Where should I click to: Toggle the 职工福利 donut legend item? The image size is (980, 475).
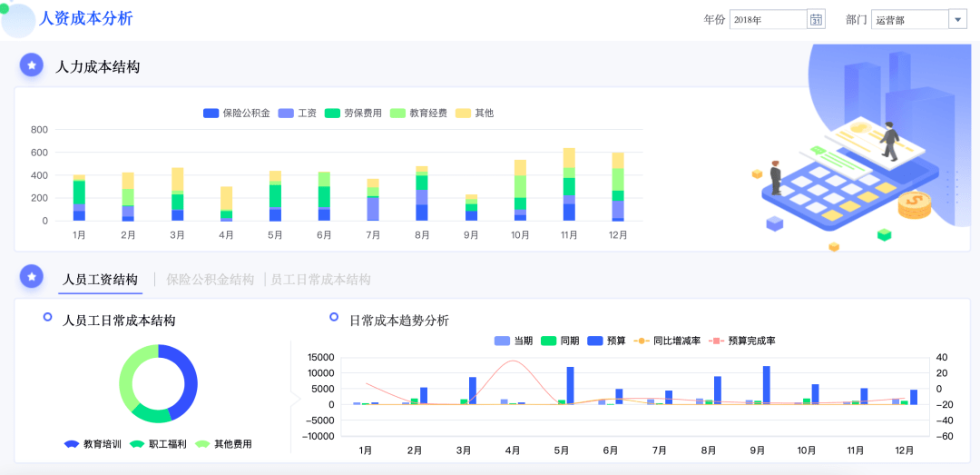(158, 444)
